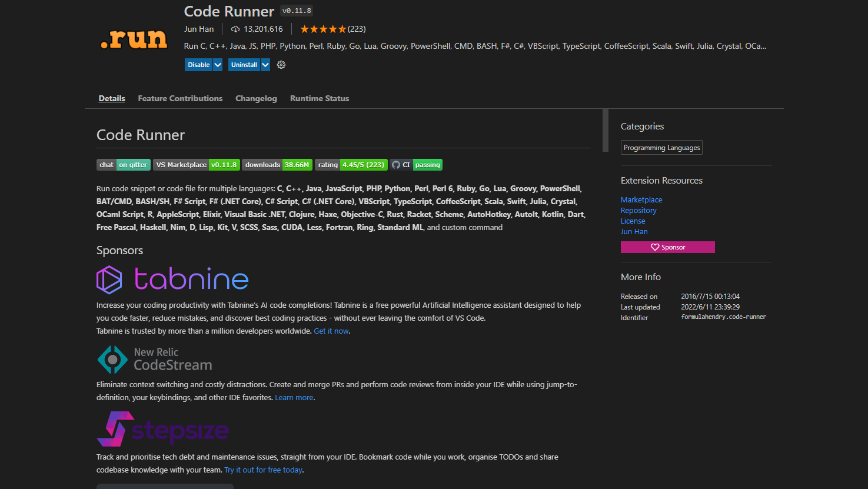Click the VS Marketplace v0.11.8 badge
Image resolution: width=868 pixels, height=489 pixels.
tap(197, 165)
